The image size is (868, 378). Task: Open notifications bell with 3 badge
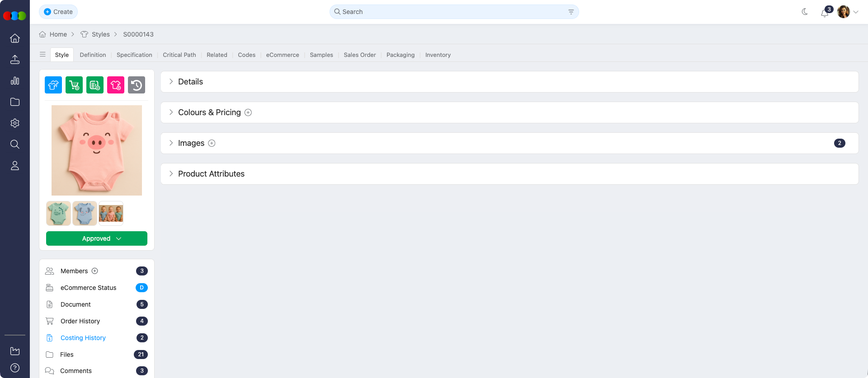click(x=825, y=12)
